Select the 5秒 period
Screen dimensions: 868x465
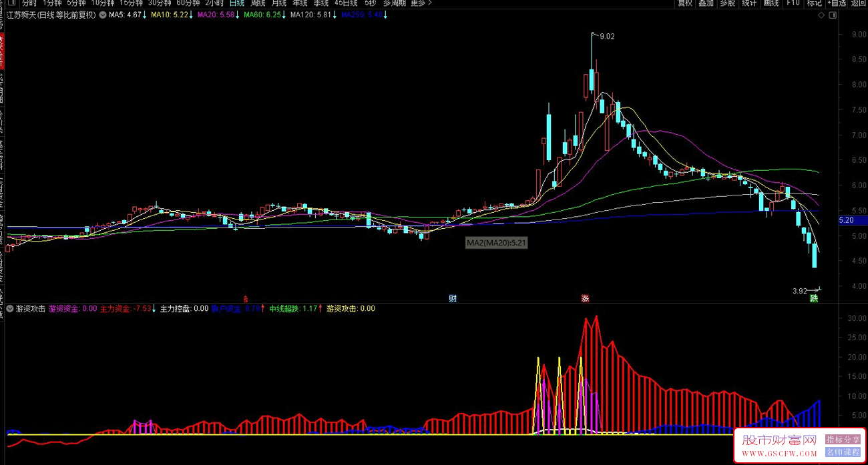coord(371,3)
